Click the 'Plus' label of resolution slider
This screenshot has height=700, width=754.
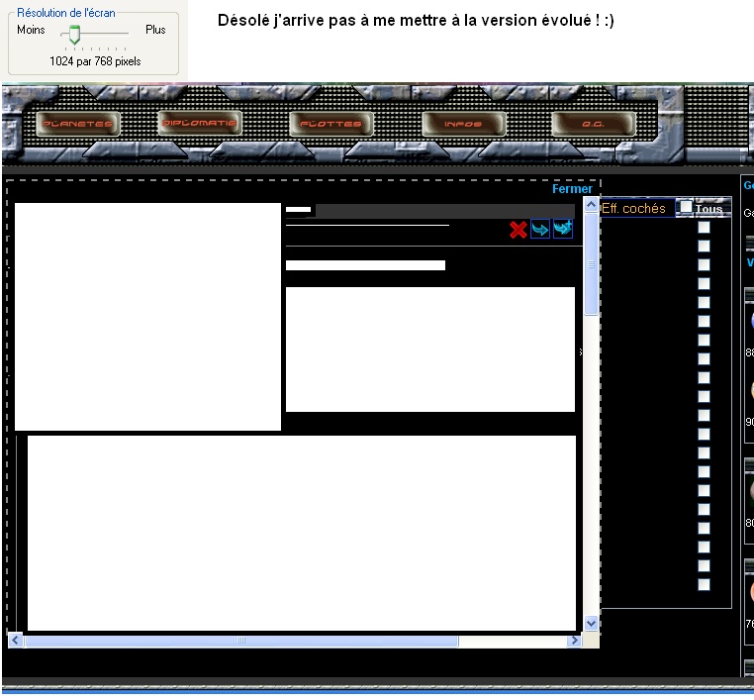coord(155,30)
